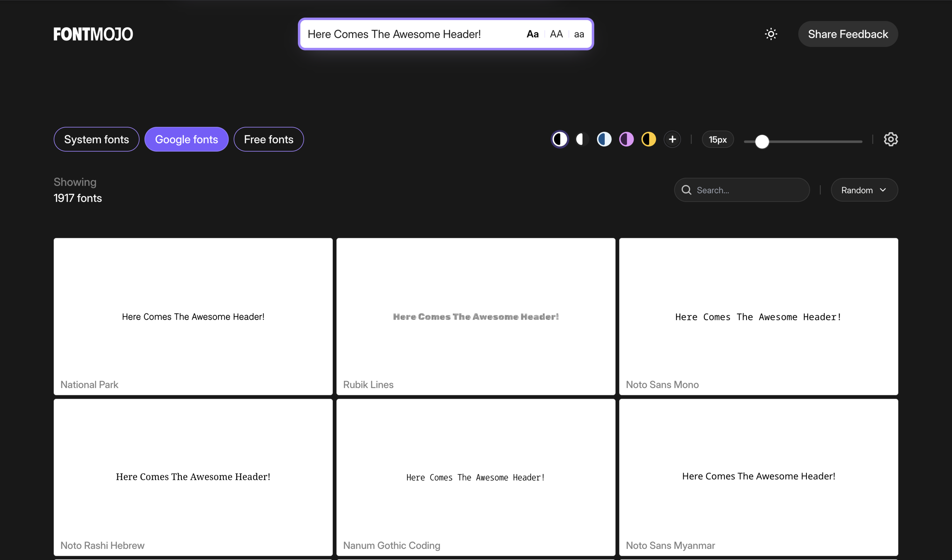Viewport: 952px width, 560px height.
Task: Open the Rubik Lines font card
Action: click(x=476, y=316)
